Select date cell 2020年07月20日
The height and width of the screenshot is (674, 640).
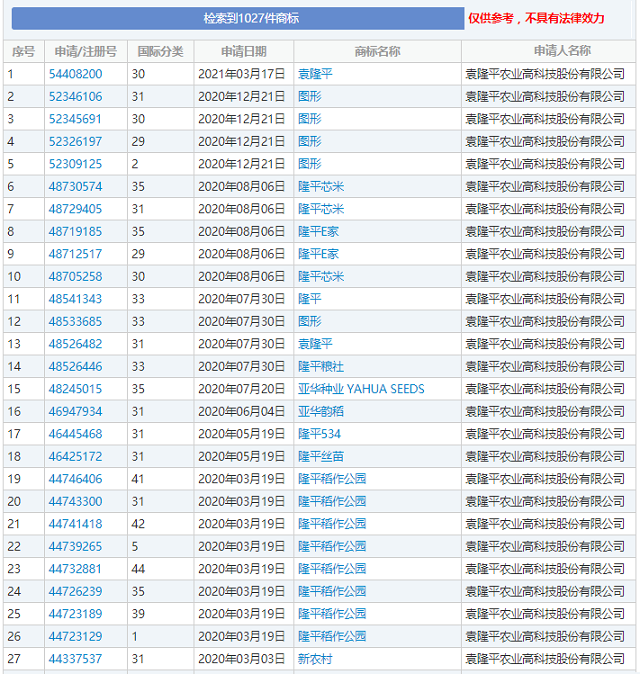coord(242,389)
